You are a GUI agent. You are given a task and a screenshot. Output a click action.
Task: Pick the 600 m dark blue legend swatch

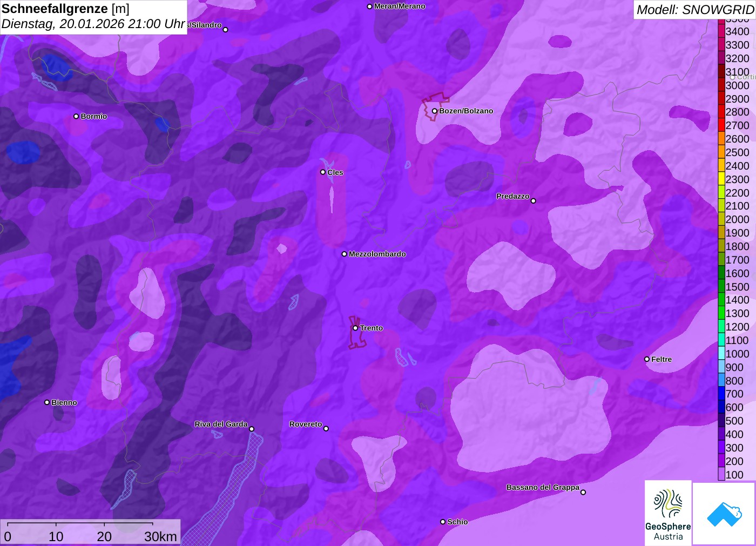coord(721,407)
